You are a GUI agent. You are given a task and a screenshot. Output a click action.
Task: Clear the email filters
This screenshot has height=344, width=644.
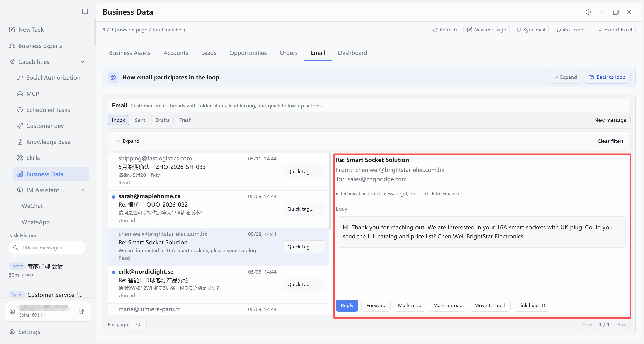point(611,141)
